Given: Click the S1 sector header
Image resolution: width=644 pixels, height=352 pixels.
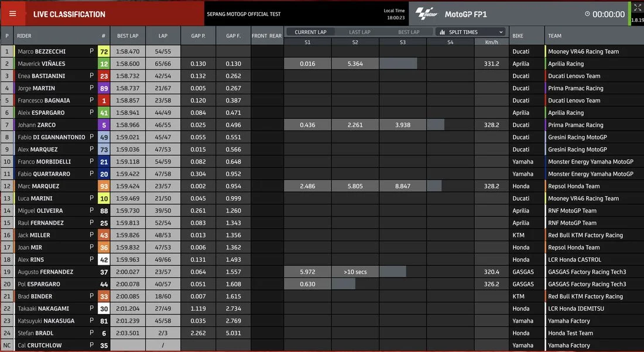Looking at the screenshot, I should [307, 42].
